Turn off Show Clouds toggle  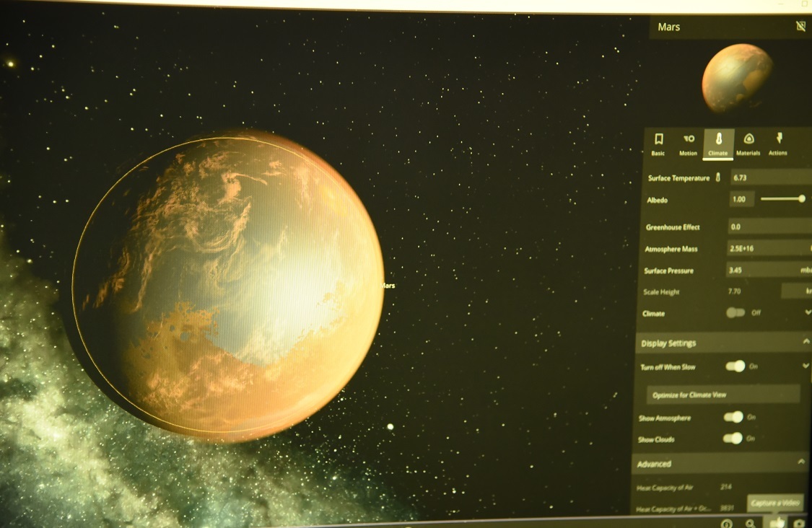(733, 439)
